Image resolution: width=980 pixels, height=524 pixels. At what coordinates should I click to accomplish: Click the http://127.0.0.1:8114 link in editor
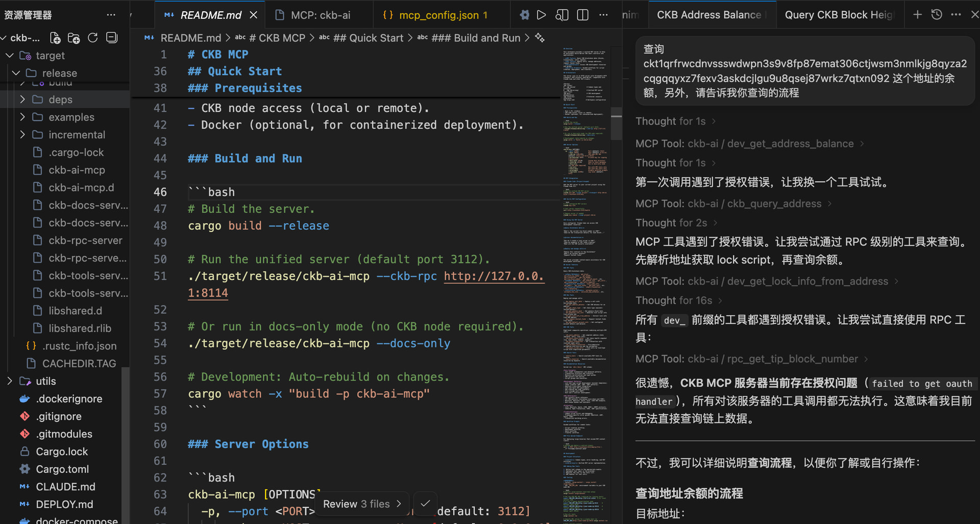494,276
